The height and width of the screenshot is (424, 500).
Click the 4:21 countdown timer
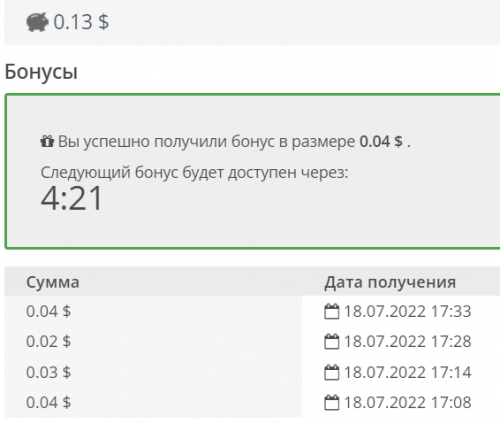click(x=71, y=198)
